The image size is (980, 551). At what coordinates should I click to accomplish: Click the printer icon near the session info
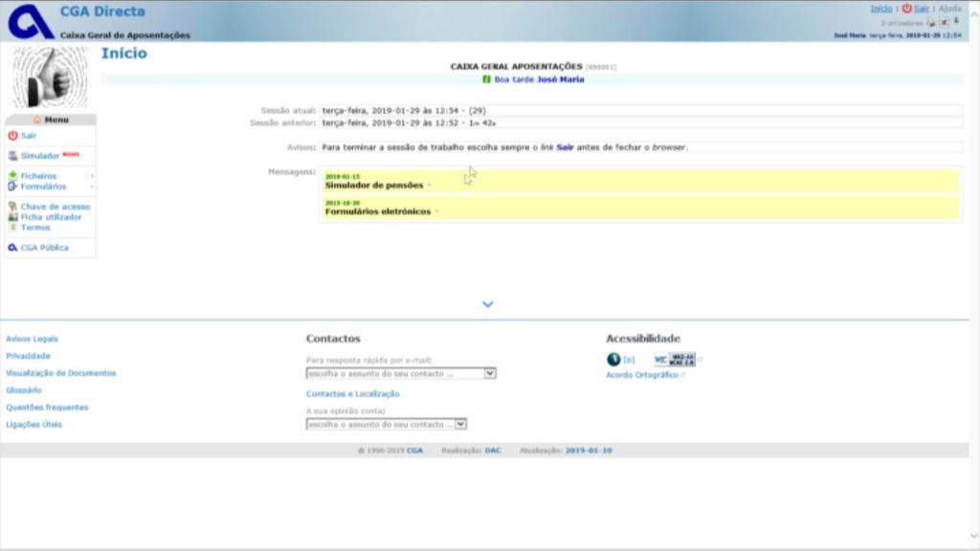click(931, 22)
